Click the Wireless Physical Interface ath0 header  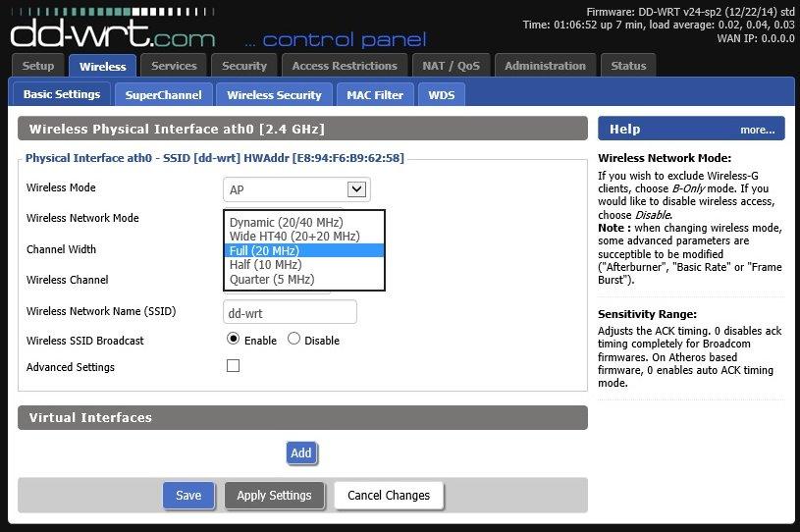coord(302,129)
